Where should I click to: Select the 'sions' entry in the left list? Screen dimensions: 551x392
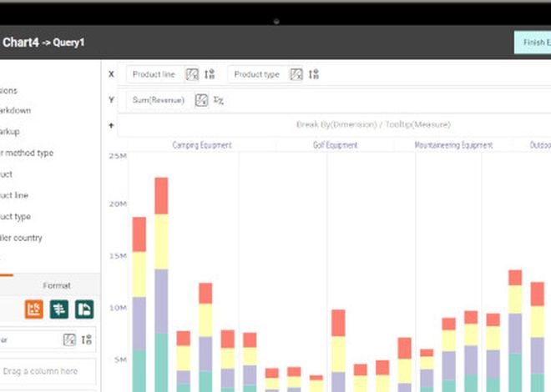pyautogui.click(x=9, y=91)
